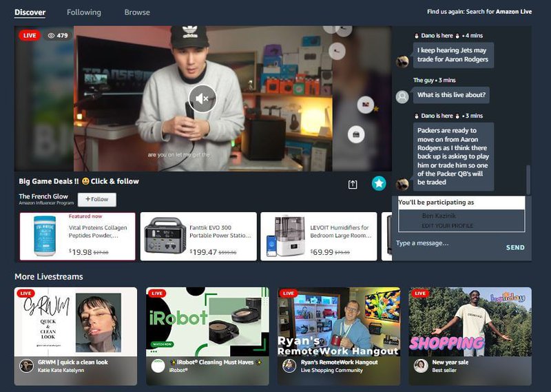Open iRobot channel avatar

pyautogui.click(x=158, y=366)
